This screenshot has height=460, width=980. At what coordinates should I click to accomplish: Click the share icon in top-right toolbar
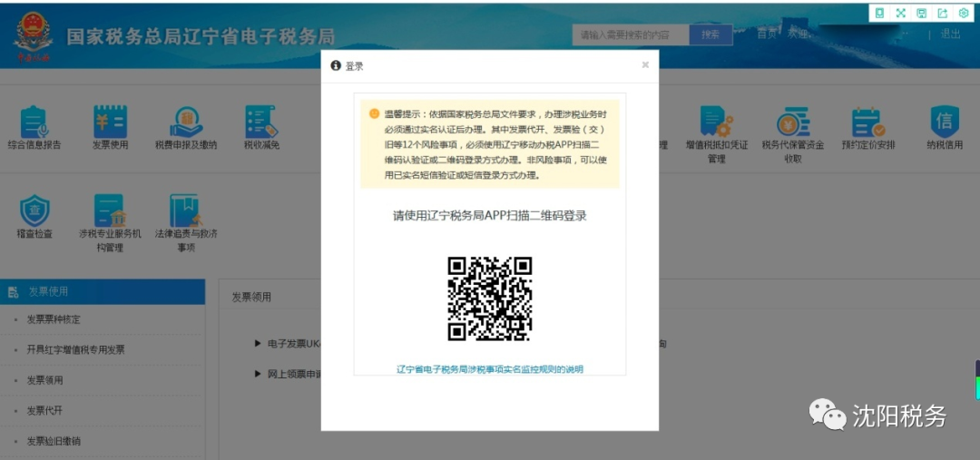(943, 13)
